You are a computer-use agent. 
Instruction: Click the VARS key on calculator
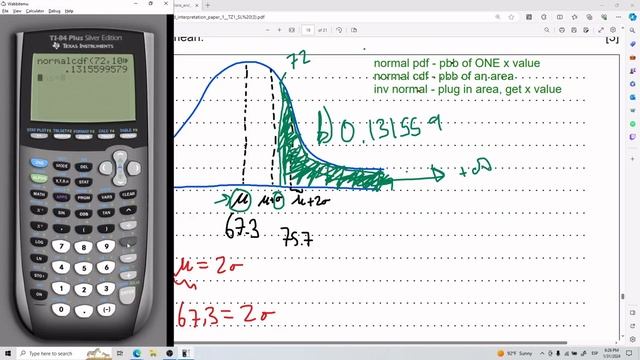pyautogui.click(x=106, y=197)
